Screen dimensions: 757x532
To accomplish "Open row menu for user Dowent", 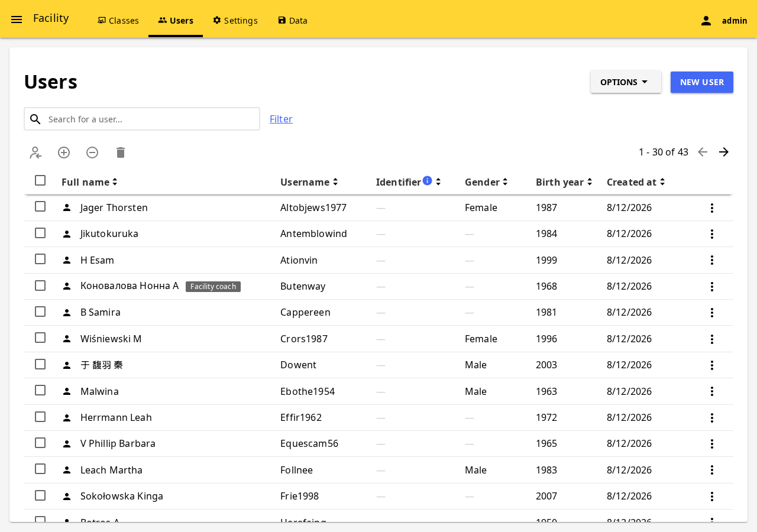I will click(712, 365).
